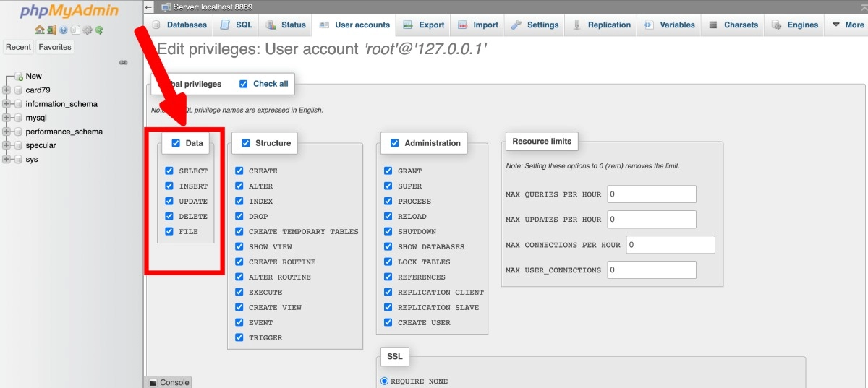Expand the card79 database node
Viewport: 868px width, 388px height.
tap(7, 90)
